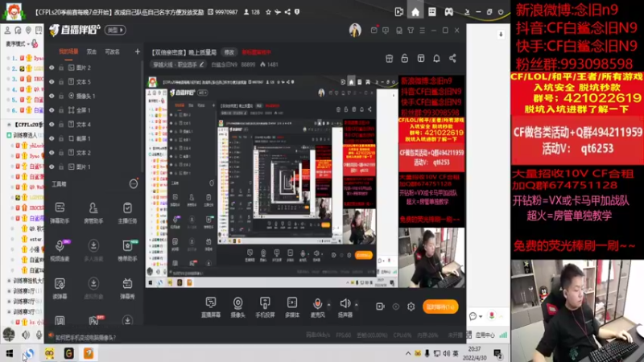
Task: Click the 修改 title button
Action: 229,52
